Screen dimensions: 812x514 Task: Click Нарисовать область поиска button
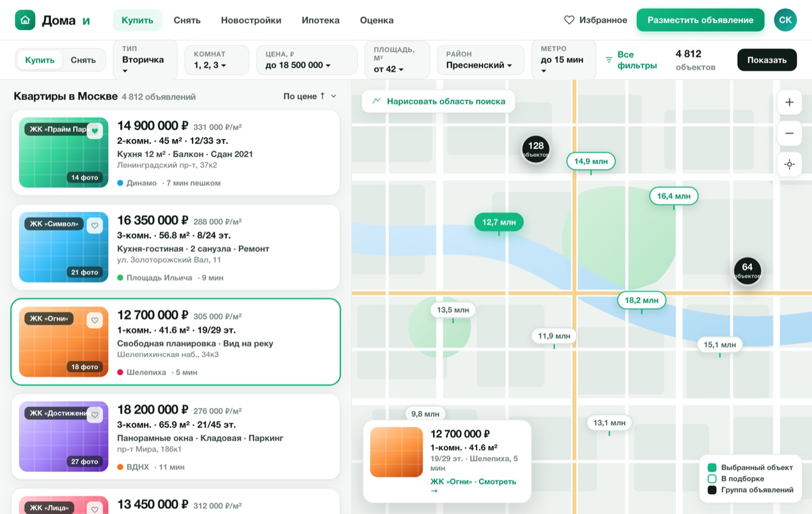[x=438, y=102]
